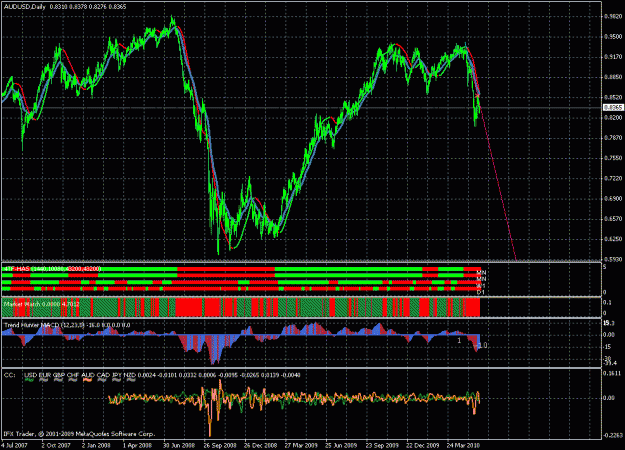Viewport: 625px width, 450px height.
Task: Click the 22 Dec 2009 date label
Action: [423, 445]
